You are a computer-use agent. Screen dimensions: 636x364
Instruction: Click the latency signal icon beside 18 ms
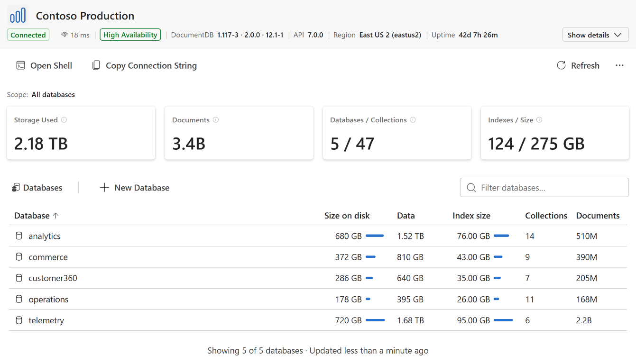[x=65, y=35]
